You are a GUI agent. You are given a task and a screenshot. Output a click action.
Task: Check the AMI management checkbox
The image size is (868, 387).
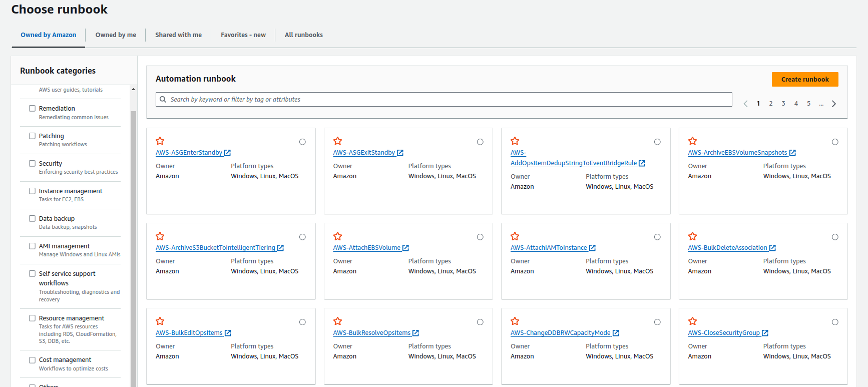[x=32, y=246]
